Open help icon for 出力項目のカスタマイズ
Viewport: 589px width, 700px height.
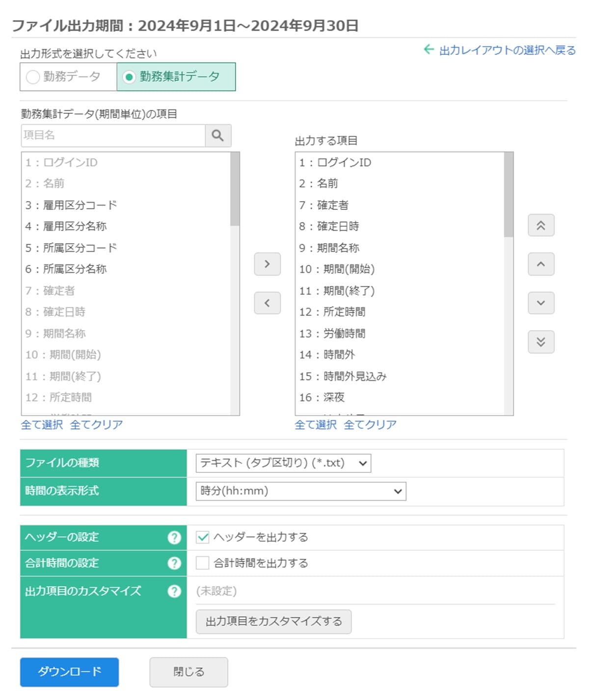pyautogui.click(x=174, y=591)
